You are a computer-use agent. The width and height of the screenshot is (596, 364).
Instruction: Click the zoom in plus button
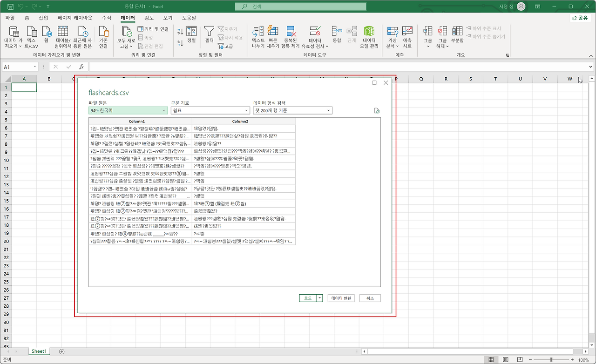tap(572, 360)
